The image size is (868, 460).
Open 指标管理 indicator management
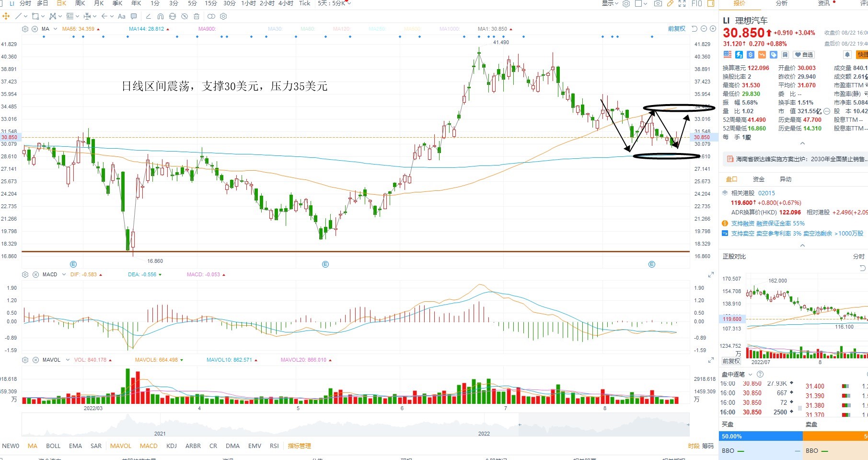[x=299, y=446]
